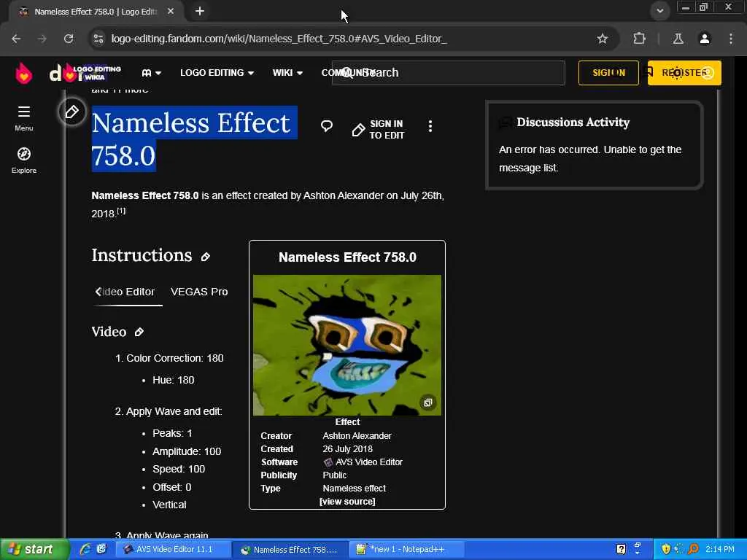
Task: Click the address bar URL
Action: click(x=279, y=39)
